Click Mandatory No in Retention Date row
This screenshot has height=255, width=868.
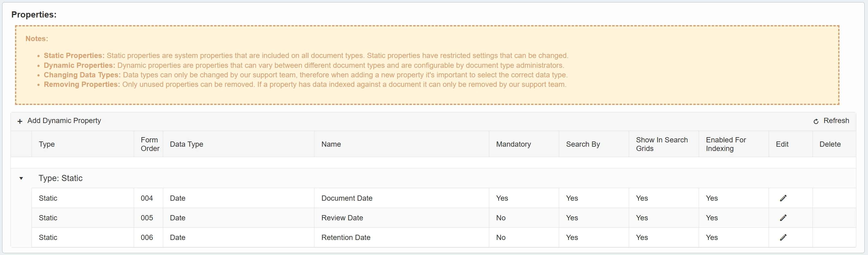coord(524,237)
